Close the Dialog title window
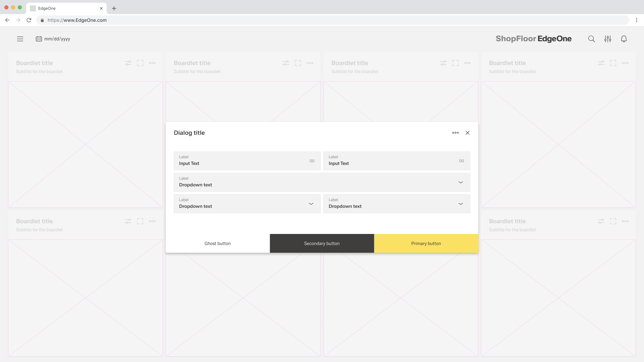The image size is (644, 362). (468, 133)
